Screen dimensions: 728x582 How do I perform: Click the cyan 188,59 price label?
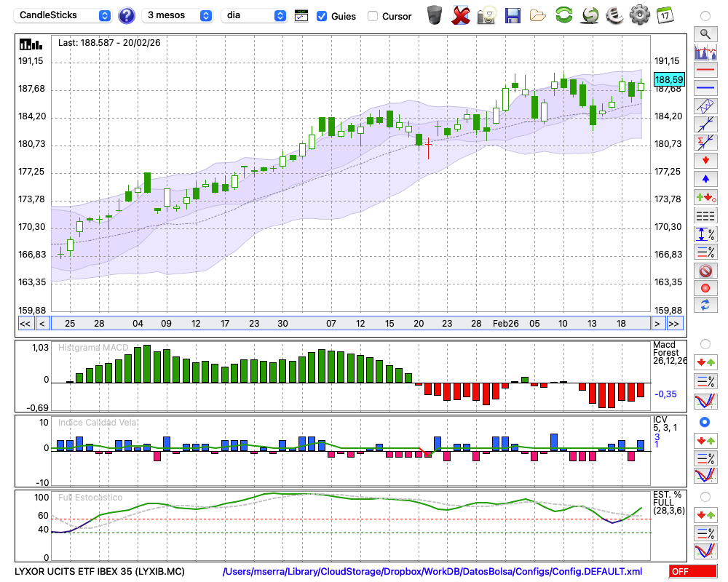pyautogui.click(x=668, y=79)
